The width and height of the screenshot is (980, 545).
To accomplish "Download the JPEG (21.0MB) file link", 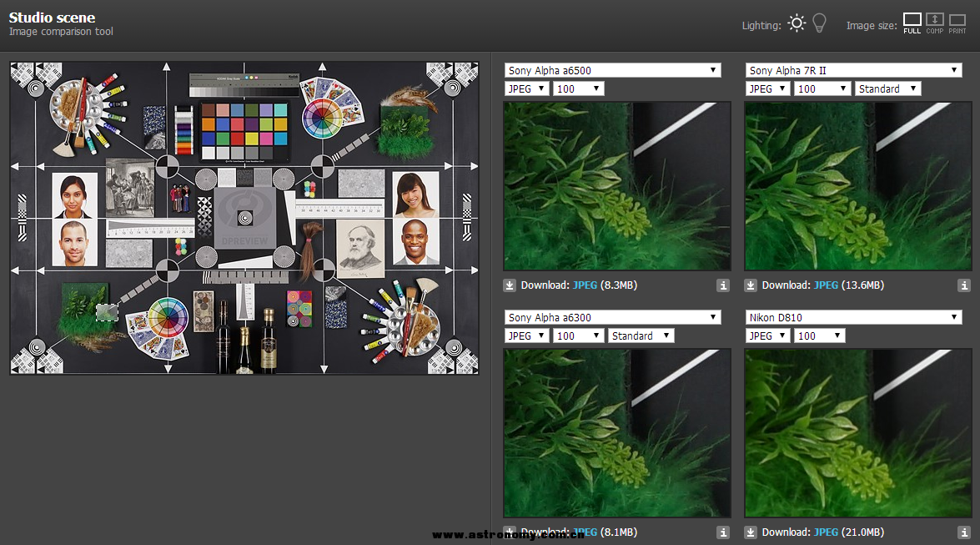I will coord(826,532).
